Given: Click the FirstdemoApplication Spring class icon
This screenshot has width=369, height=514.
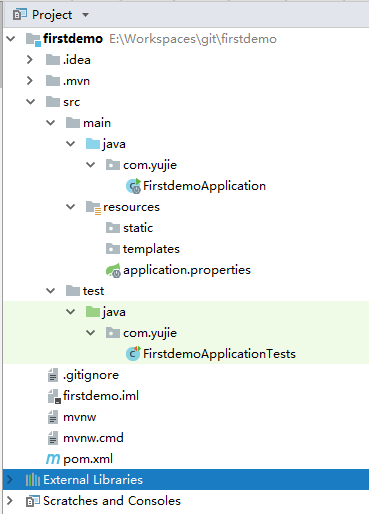Looking at the screenshot, I should pos(134,186).
